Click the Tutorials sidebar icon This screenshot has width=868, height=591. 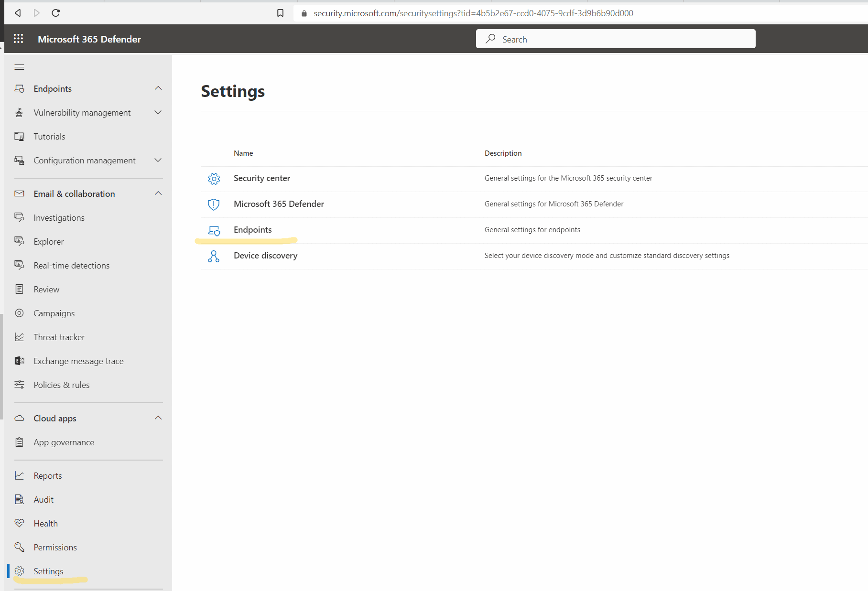pyautogui.click(x=19, y=136)
